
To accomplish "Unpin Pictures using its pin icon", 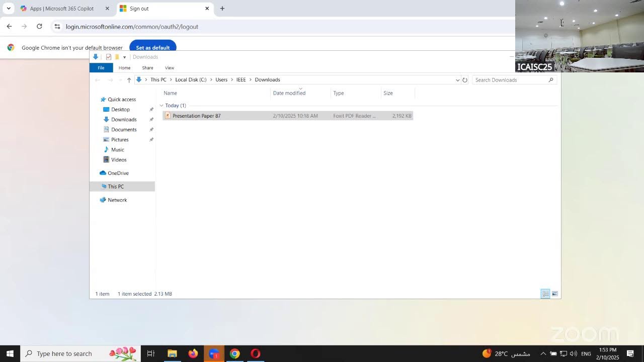I will (151, 140).
